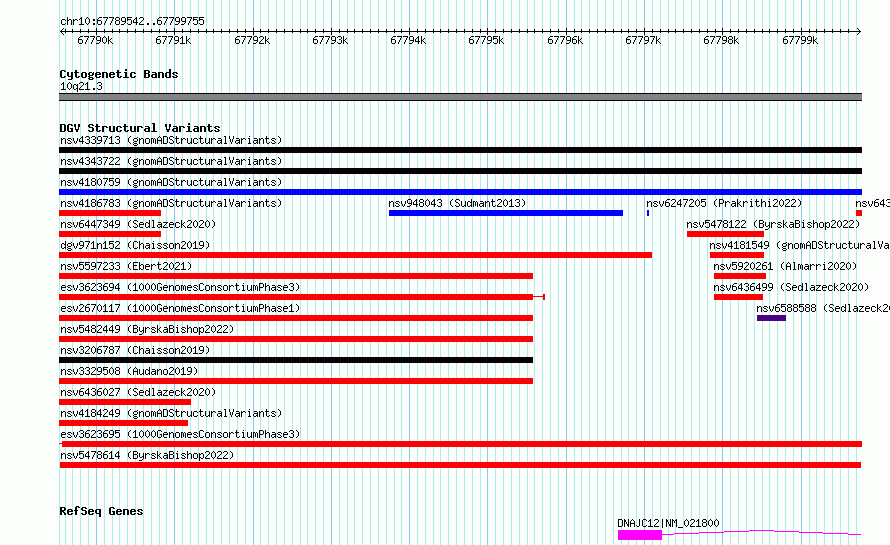Image resolution: width=890 pixels, height=545 pixels.
Task: Select the black bar under nsv3206787
Action: (296, 360)
